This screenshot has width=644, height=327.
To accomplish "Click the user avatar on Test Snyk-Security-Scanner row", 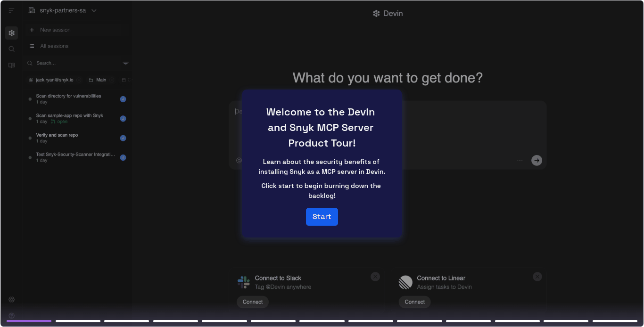I will pos(123,157).
